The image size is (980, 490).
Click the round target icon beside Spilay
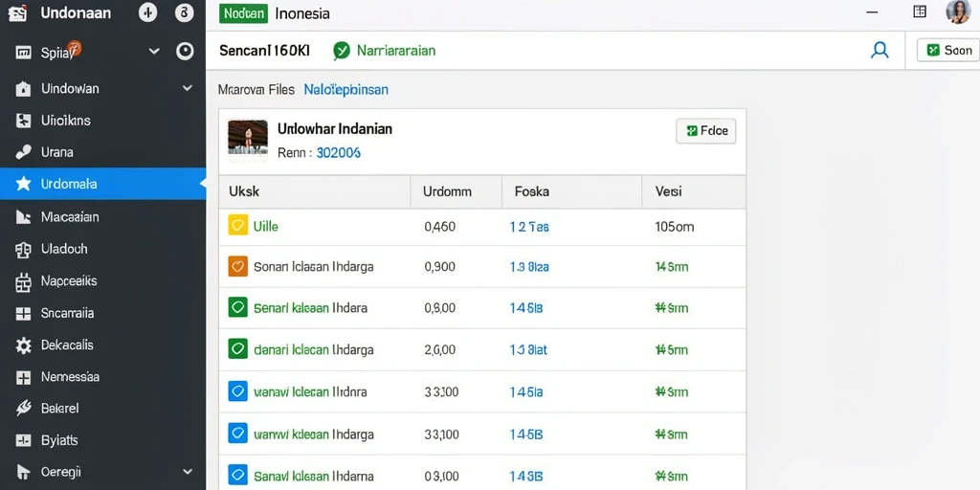(185, 52)
